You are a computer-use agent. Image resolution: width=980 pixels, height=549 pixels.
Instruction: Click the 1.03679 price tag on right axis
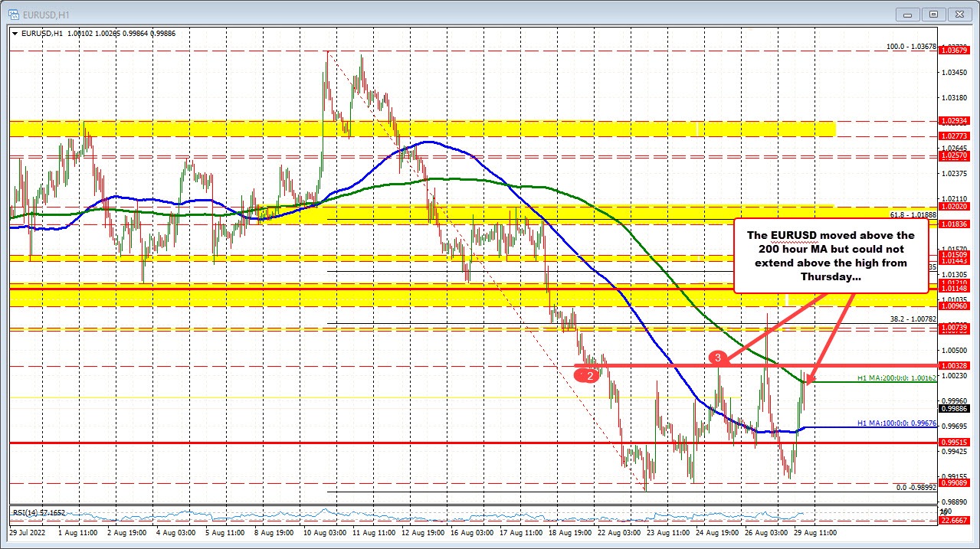point(953,50)
